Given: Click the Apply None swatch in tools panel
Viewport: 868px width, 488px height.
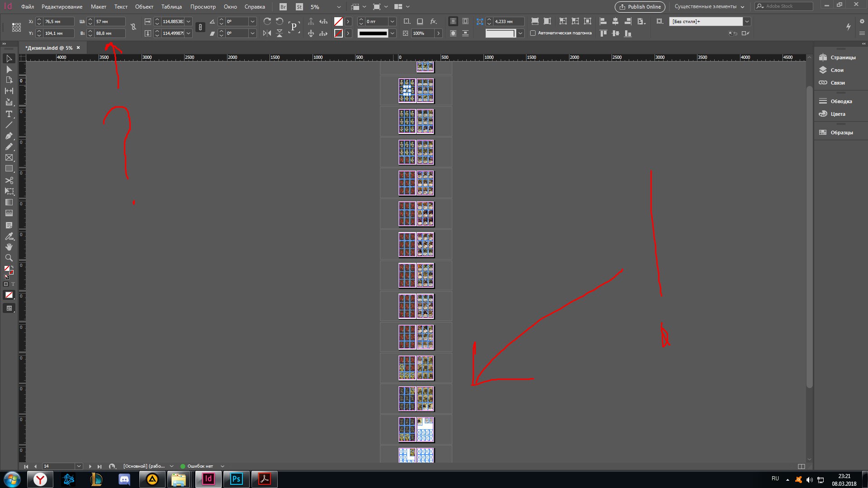Looking at the screenshot, I should tap(9, 295).
